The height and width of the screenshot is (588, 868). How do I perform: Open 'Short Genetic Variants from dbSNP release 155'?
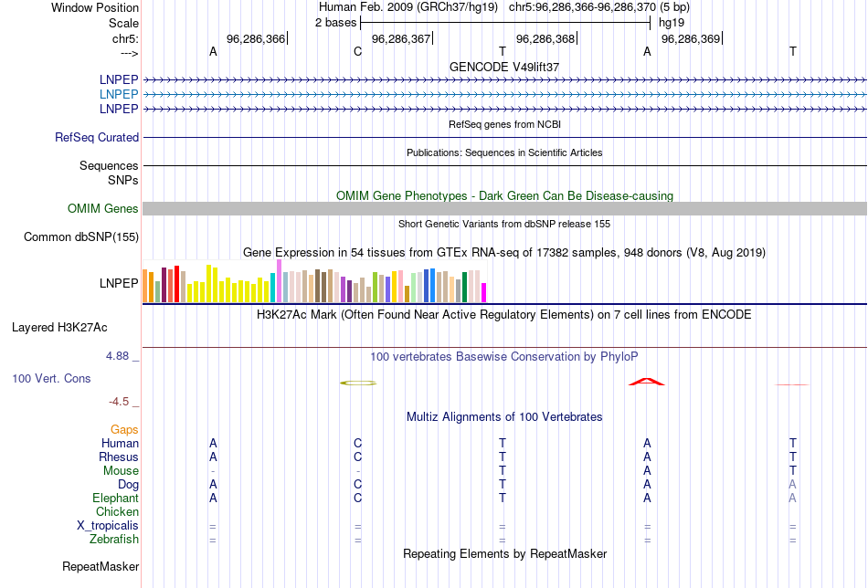coord(504,224)
